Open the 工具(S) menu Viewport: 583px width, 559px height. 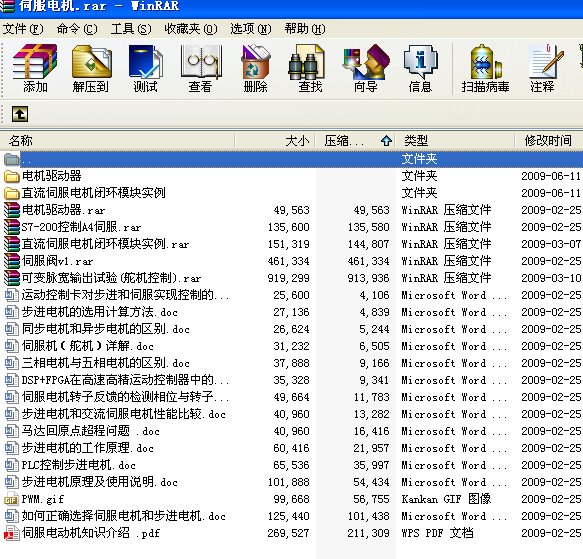pos(131,29)
